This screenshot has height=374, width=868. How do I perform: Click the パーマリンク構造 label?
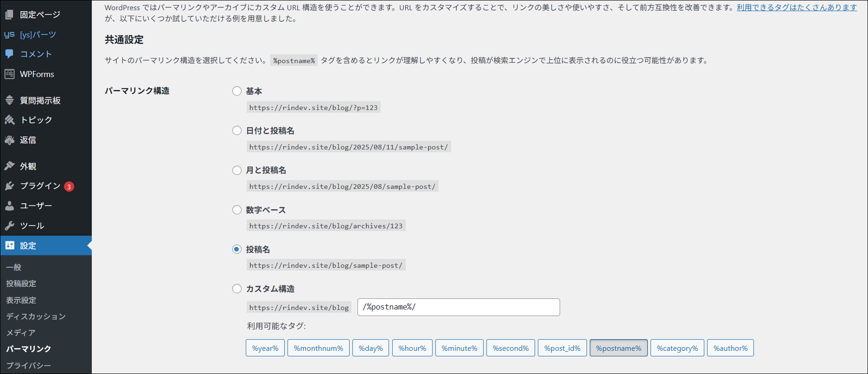coord(137,91)
